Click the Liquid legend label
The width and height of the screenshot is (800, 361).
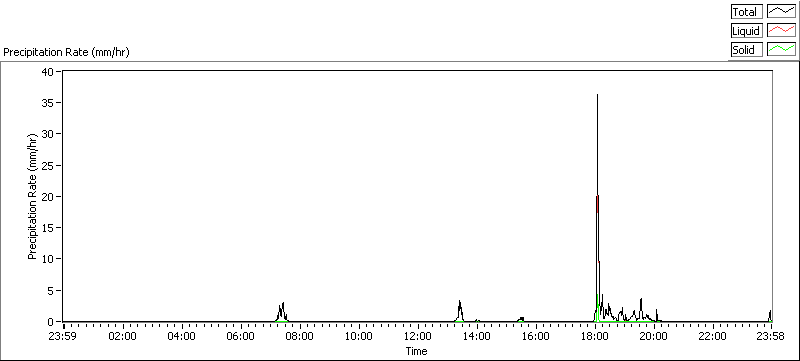point(746,31)
